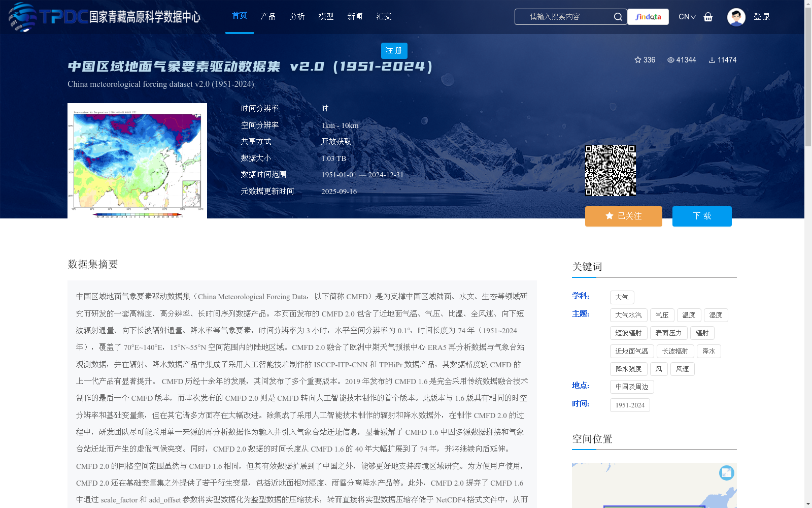This screenshot has height=508, width=812.
Task: Click the eye views icon showing 41344
Action: [670, 60]
